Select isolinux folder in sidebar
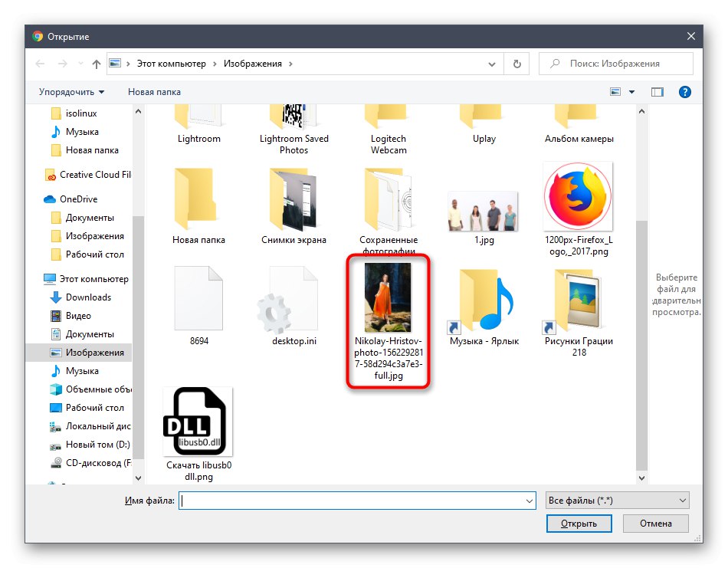Screen dimensions: 728x568 [x=74, y=113]
